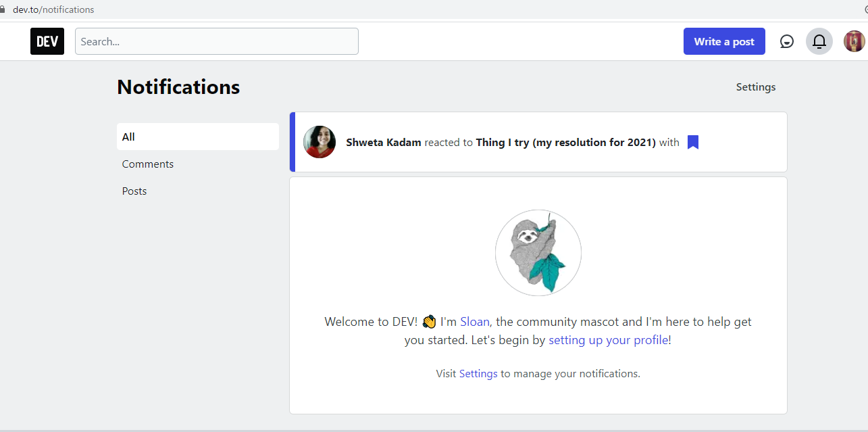
Task: Visit the Sloan mascot profile link
Action: [475, 322]
